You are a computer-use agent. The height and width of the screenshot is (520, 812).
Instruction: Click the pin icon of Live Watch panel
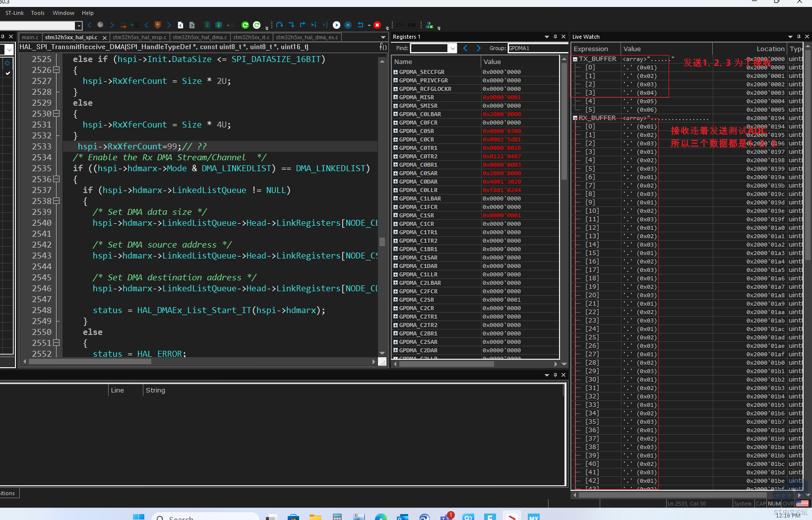799,37
